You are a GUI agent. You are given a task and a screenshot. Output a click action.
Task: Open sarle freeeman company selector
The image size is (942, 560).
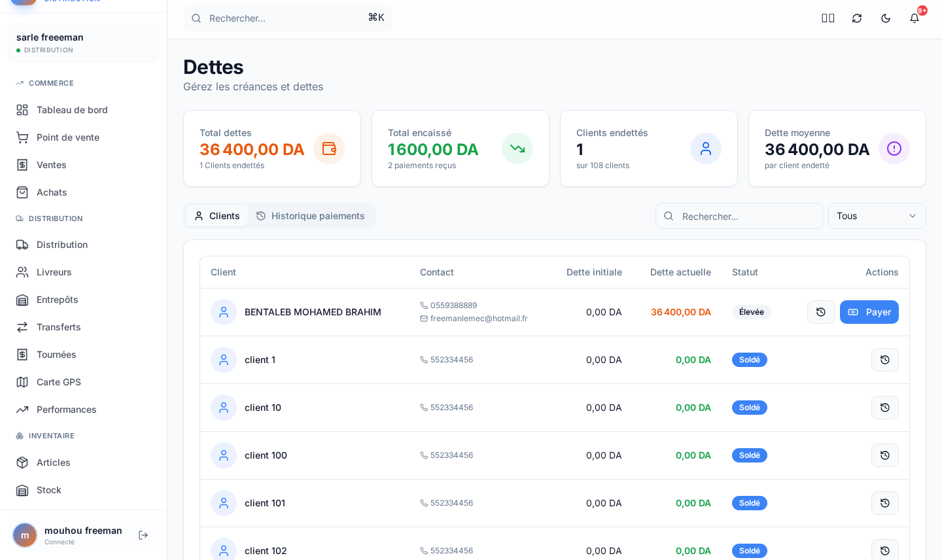(83, 43)
